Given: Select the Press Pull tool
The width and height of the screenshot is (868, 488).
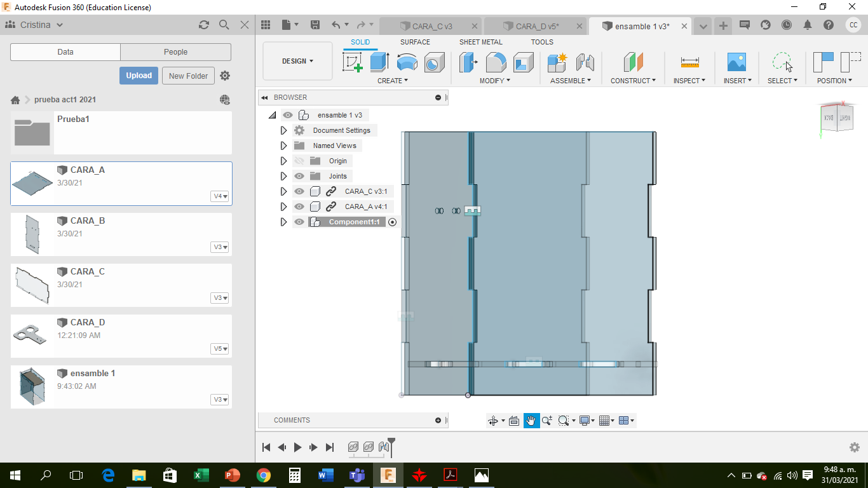Looking at the screenshot, I should click(x=469, y=62).
